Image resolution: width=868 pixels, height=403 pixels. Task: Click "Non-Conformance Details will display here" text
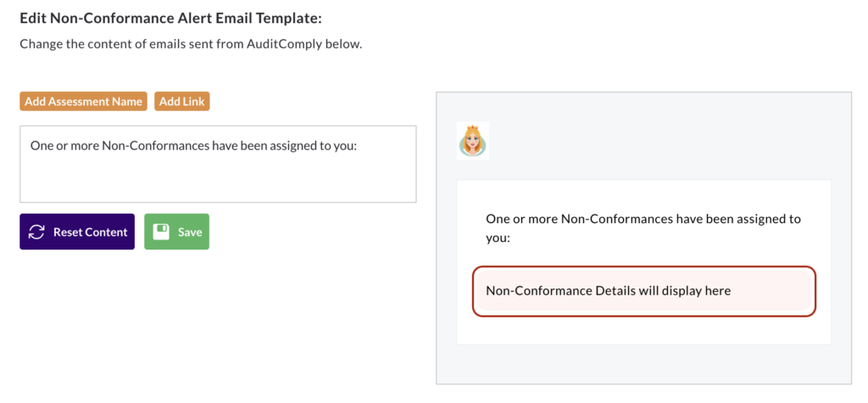[609, 290]
